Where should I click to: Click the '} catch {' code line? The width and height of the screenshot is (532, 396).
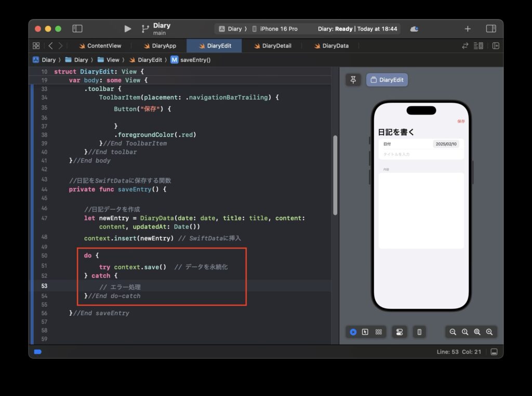click(101, 276)
